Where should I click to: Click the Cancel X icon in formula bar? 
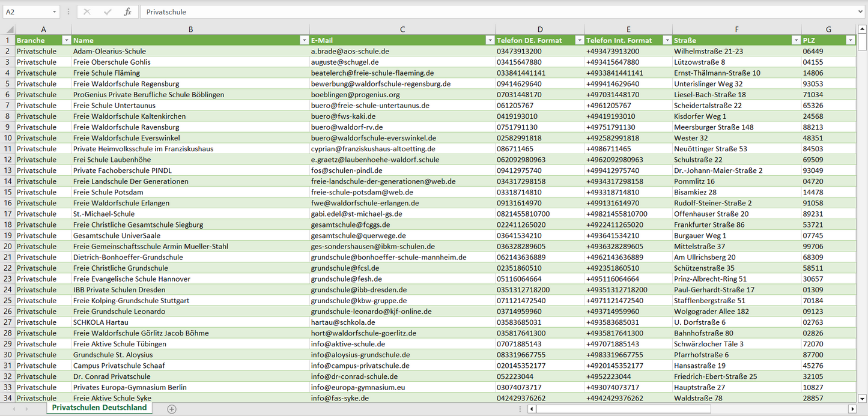tap(87, 12)
